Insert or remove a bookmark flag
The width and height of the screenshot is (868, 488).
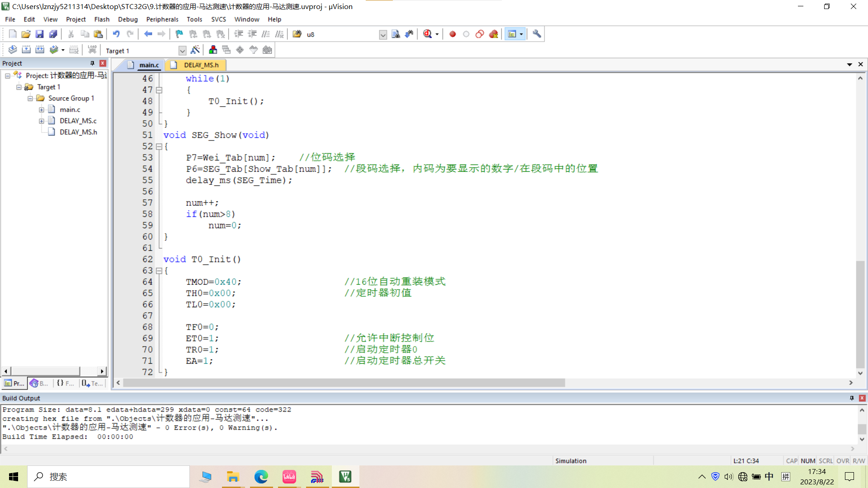point(179,34)
